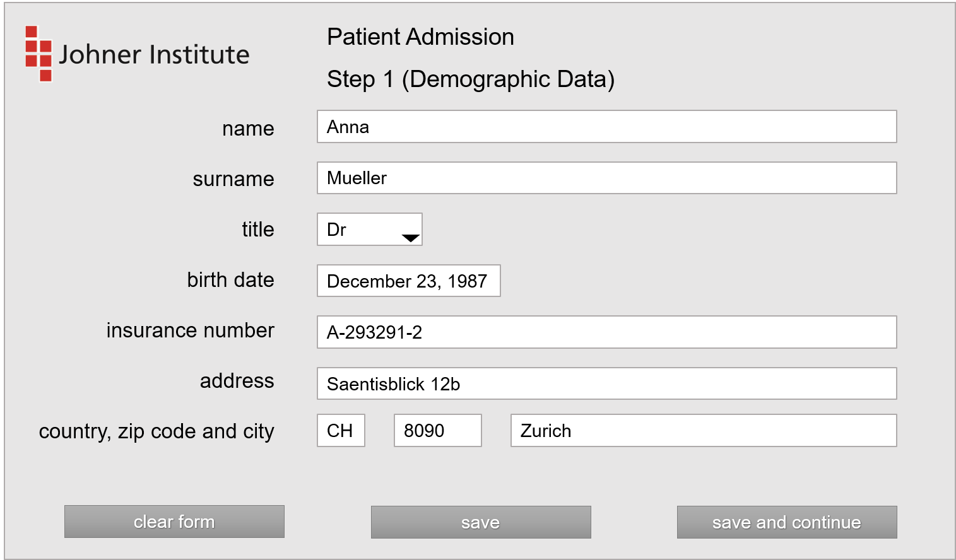
Task: Click the country, zip code and city label
Action: (156, 431)
